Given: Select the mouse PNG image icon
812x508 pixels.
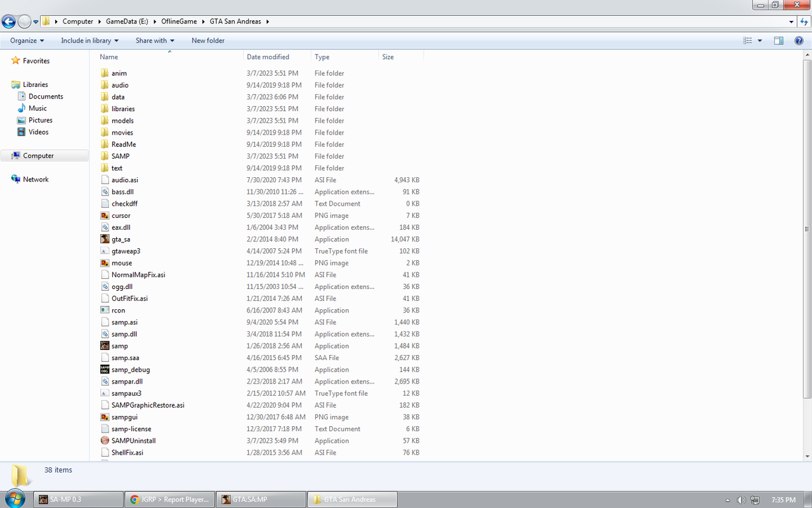Looking at the screenshot, I should [105, 263].
